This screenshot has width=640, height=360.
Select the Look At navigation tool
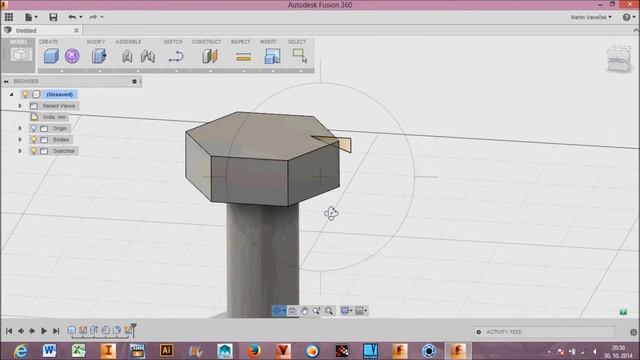coord(292,311)
